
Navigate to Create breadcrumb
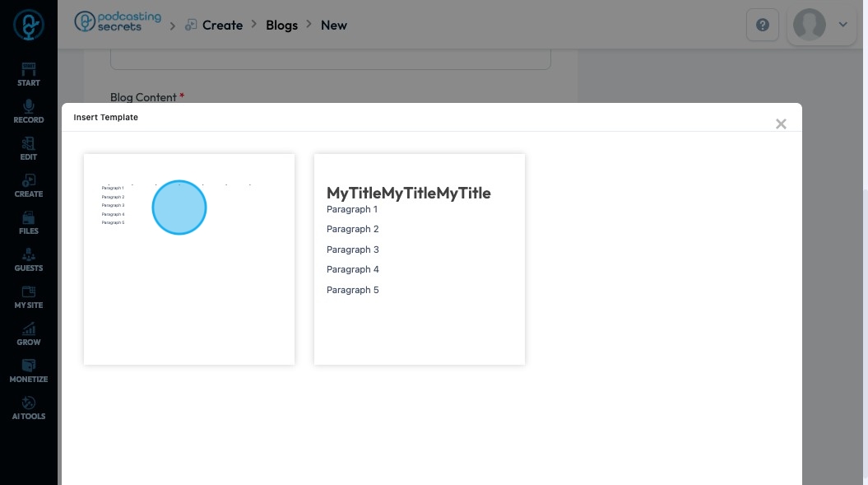pos(222,26)
